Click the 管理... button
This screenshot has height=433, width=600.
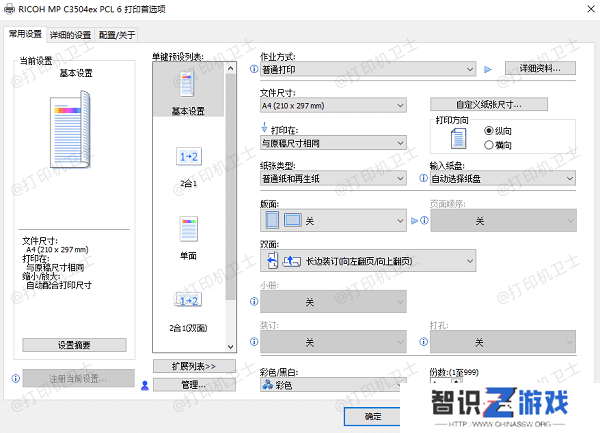point(194,385)
